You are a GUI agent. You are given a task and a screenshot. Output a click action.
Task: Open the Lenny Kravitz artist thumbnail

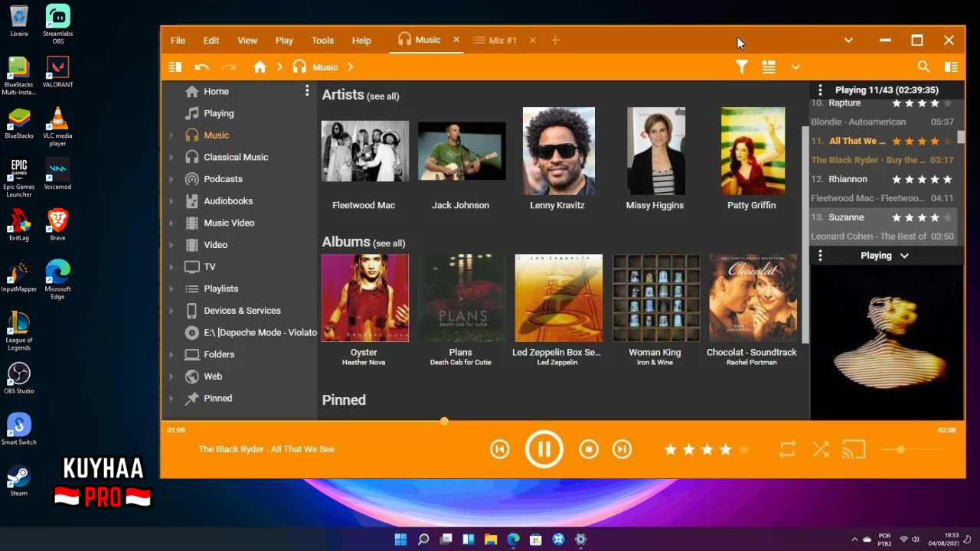(x=558, y=151)
